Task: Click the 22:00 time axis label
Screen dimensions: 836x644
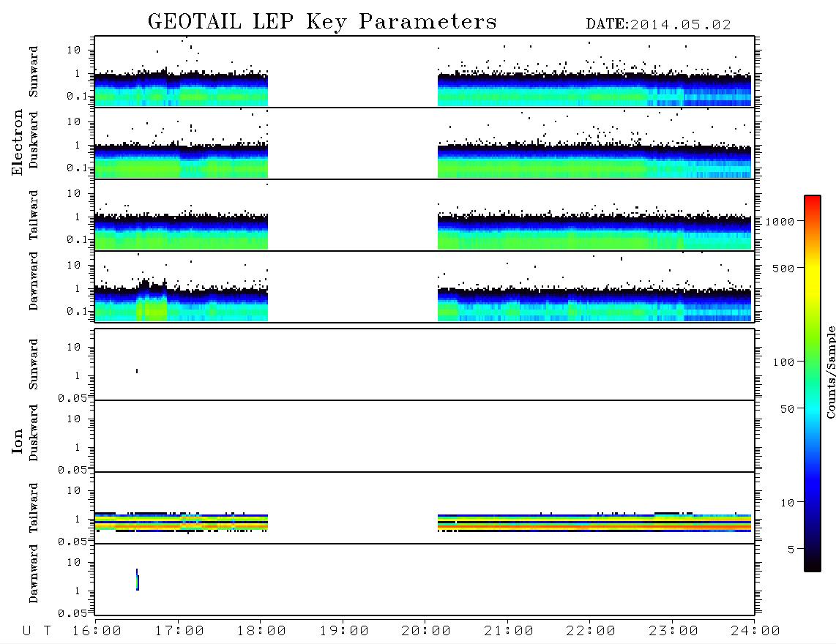Action: [x=591, y=632]
